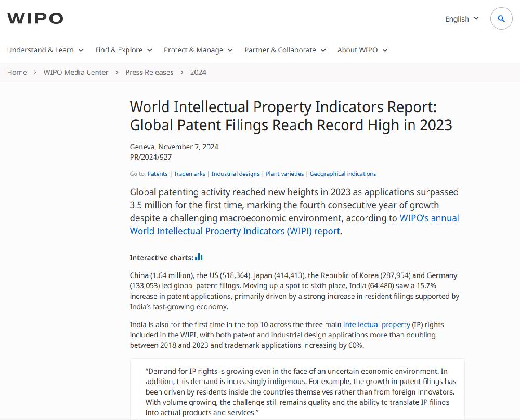Viewport: 520px width, 420px height.
Task: Click the "Go to:" label
Action: tap(138, 174)
